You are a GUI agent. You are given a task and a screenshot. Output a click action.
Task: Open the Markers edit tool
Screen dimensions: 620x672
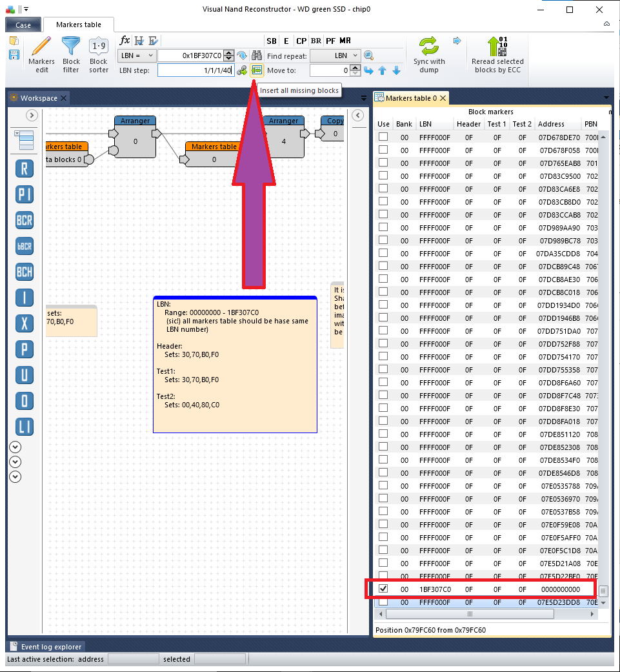click(x=41, y=54)
